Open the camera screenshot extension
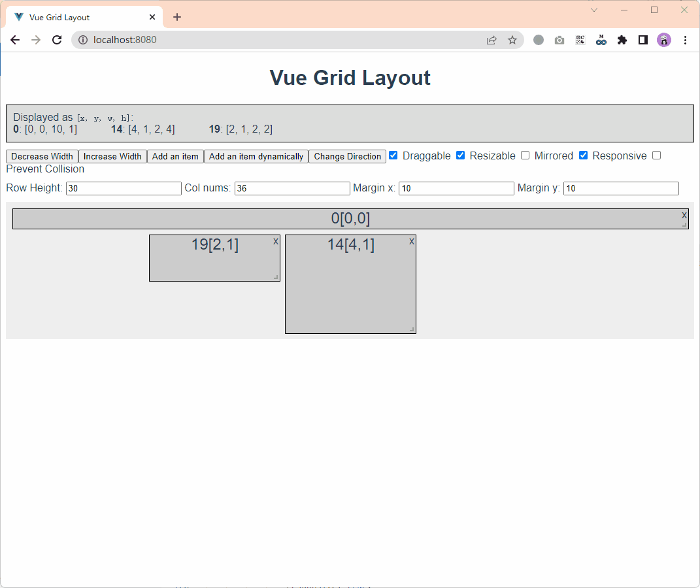The height and width of the screenshot is (588, 700). 559,40
